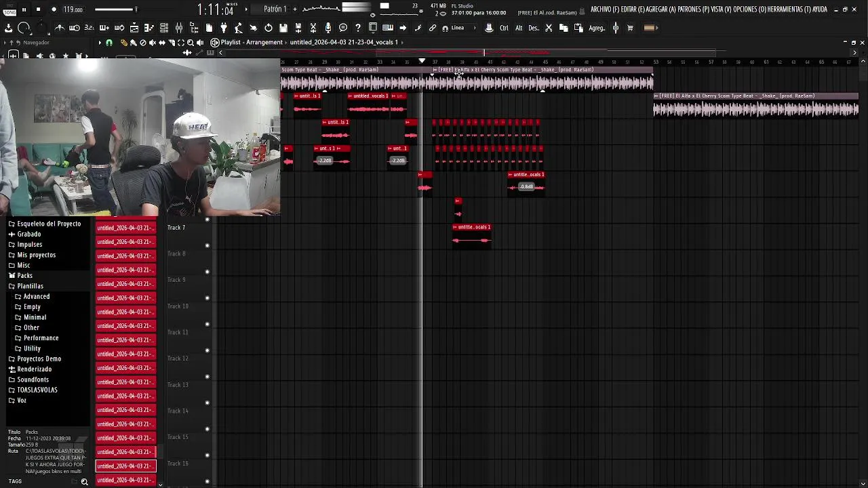Image resolution: width=868 pixels, height=488 pixels.
Task: Click the scissors icon next to microphone
Action: tap(313, 28)
